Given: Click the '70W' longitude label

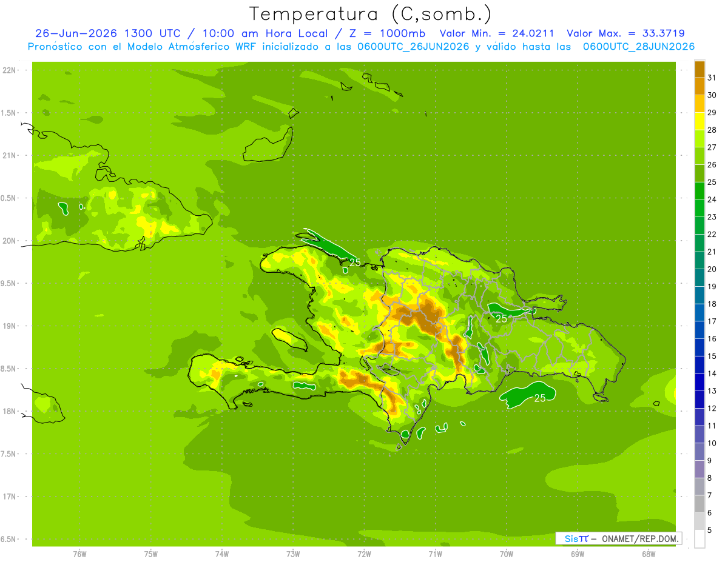Looking at the screenshot, I should coord(507,554).
